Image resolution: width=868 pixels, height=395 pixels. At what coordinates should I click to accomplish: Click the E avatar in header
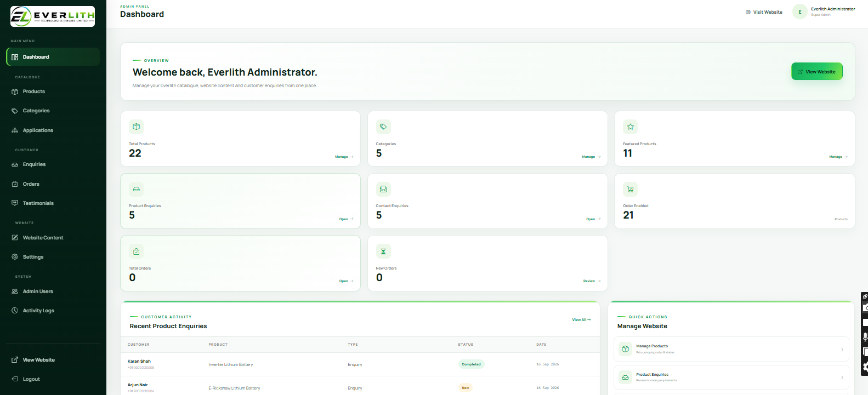[800, 12]
